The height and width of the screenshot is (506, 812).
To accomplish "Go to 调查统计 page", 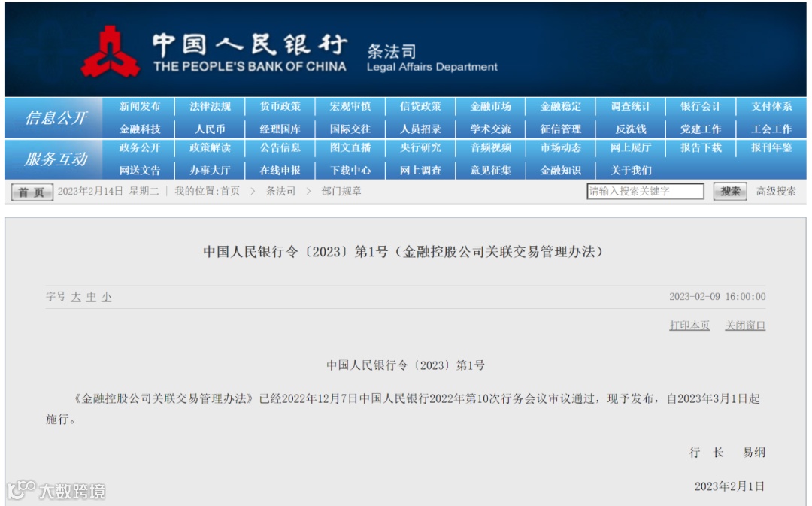I will pyautogui.click(x=631, y=106).
